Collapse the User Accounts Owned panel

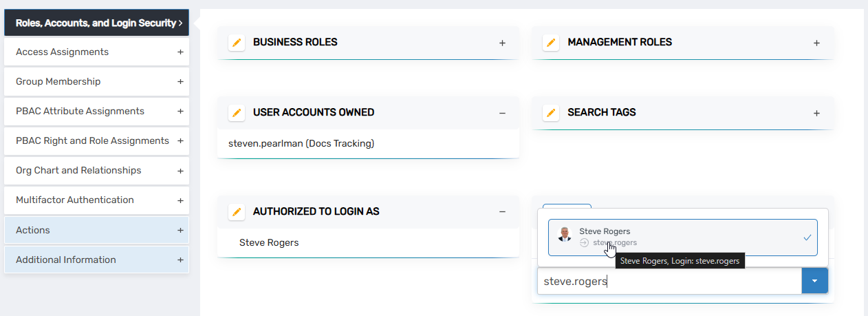[502, 113]
